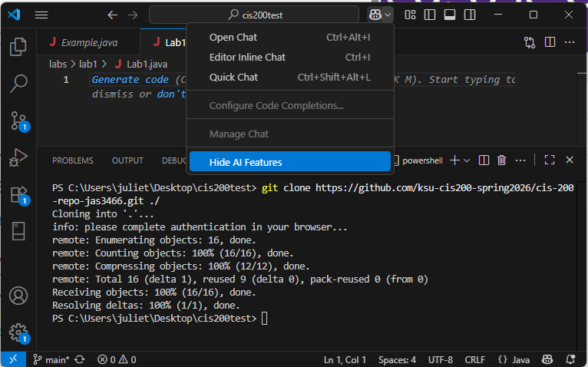The height and width of the screenshot is (367, 588).
Task: Create a new terminal with plus icon
Action: coord(454,160)
